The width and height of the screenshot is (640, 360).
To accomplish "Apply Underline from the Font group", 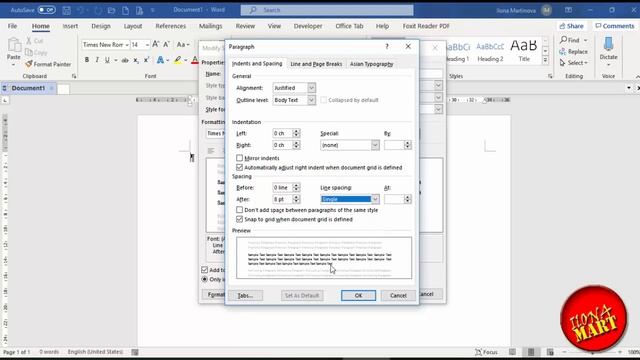I will click(x=107, y=60).
